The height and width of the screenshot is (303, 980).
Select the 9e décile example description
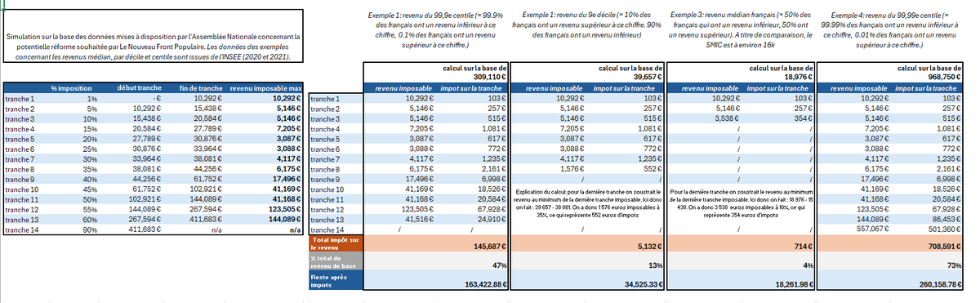tap(587, 25)
